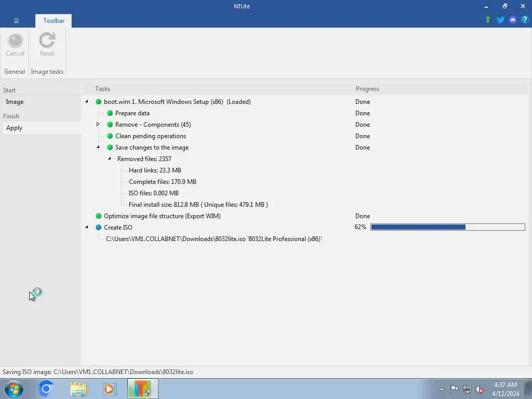Open the Chromium browser taskbar icon

pos(46,389)
